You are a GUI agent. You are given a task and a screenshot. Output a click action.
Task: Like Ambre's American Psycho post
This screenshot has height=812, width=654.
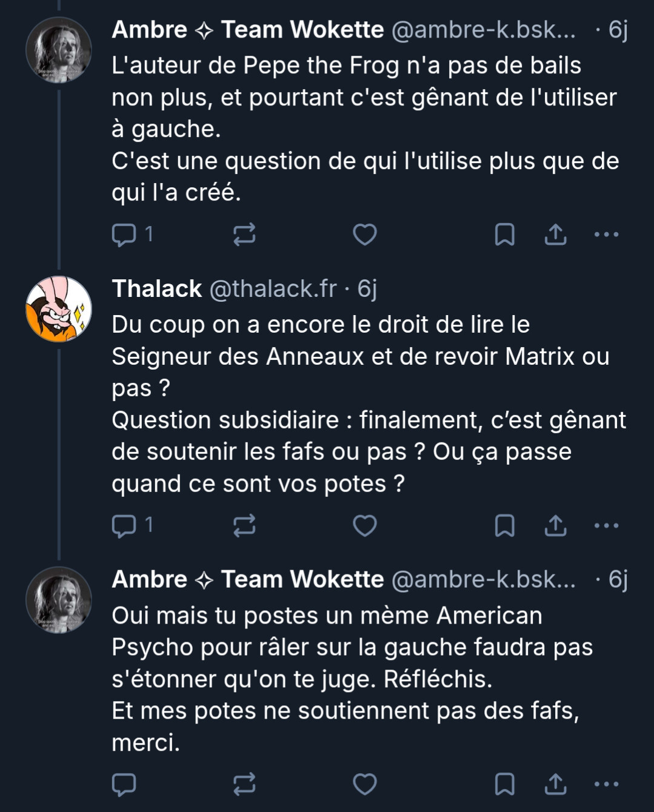(x=365, y=784)
